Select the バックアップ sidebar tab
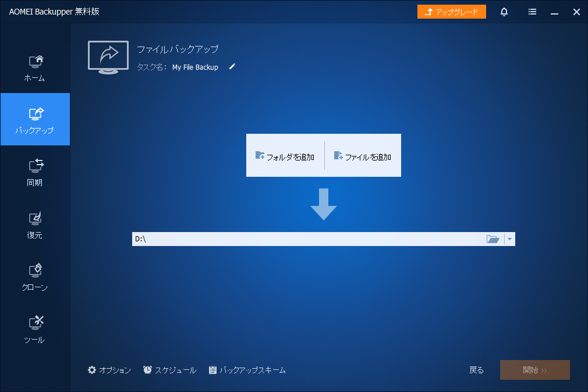This screenshot has width=588, height=392. [x=35, y=119]
